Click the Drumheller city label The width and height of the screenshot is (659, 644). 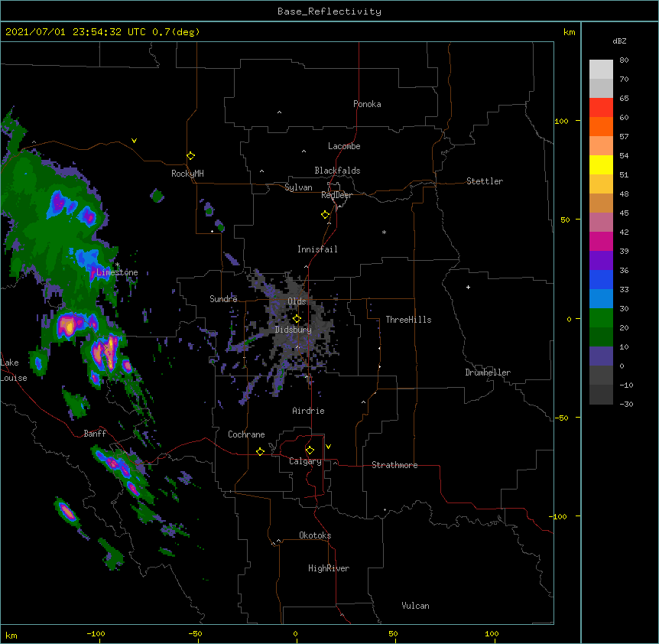coord(488,372)
